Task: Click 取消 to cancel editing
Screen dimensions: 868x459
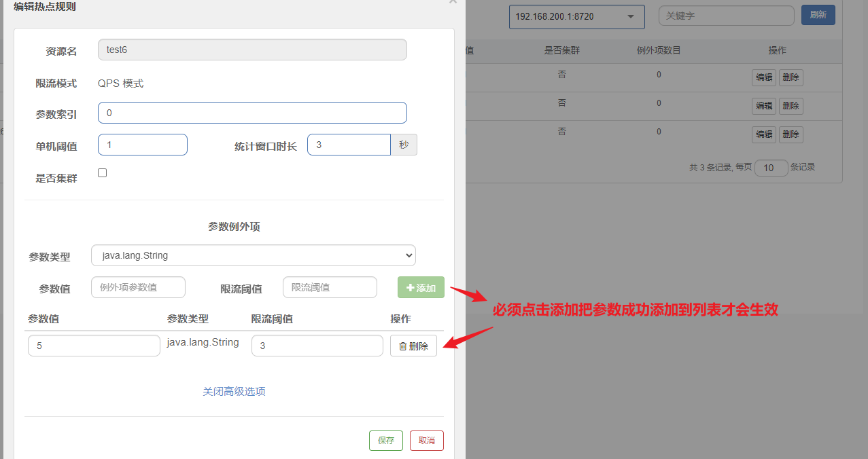Action: 426,440
